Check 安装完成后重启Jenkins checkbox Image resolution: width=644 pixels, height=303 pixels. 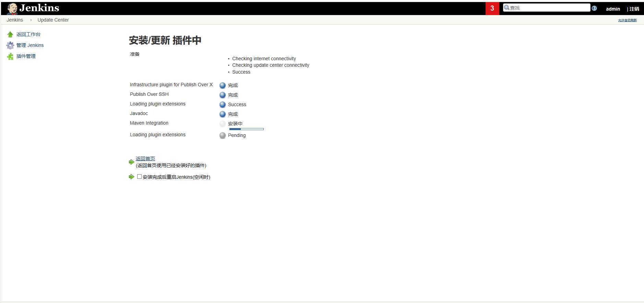click(x=139, y=177)
